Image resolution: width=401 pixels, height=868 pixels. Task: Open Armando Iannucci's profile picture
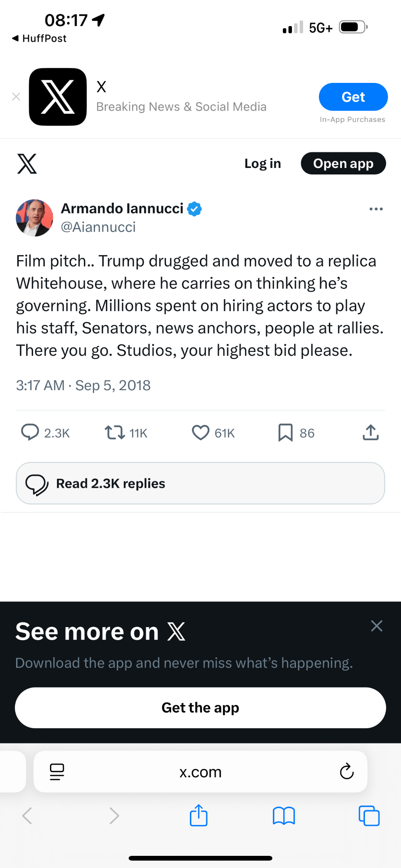pos(34,218)
